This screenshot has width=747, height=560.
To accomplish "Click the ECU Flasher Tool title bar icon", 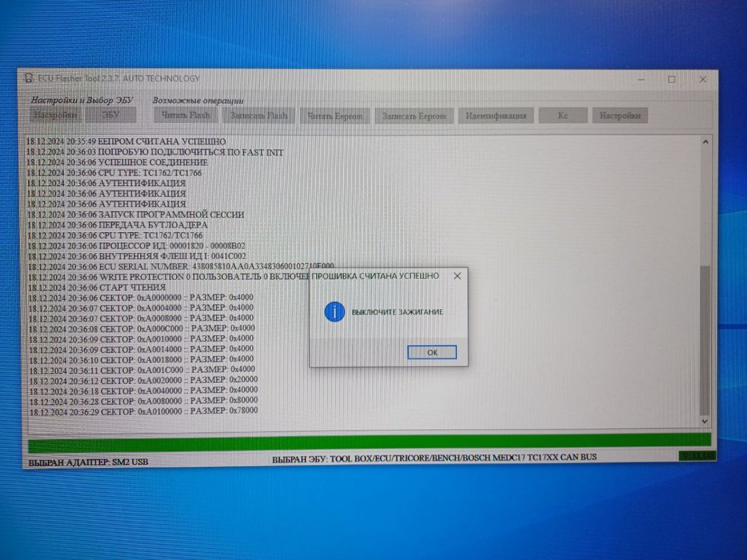I will (28, 79).
